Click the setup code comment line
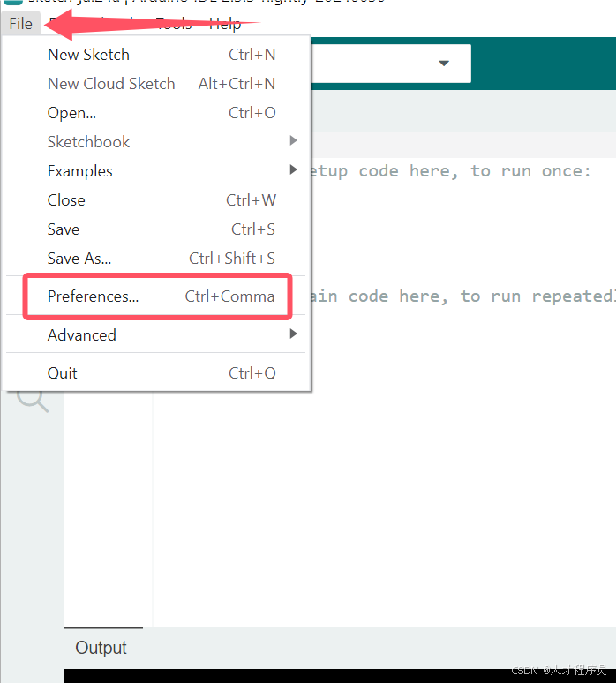This screenshot has height=683, width=616. coord(450,171)
